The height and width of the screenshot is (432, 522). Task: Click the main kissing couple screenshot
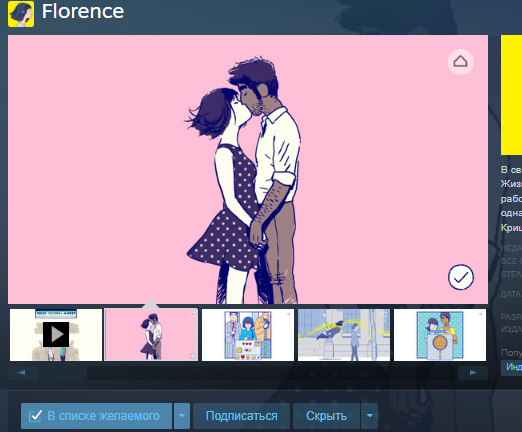pyautogui.click(x=248, y=169)
